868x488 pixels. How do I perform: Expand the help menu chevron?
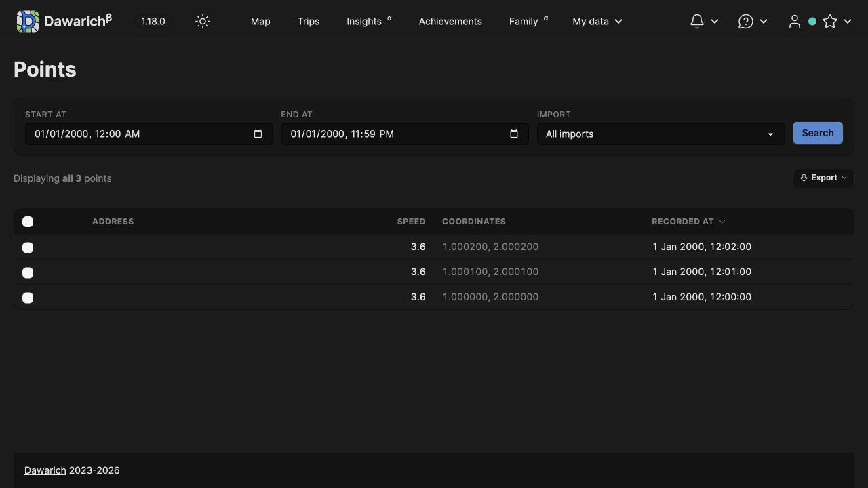pos(763,22)
